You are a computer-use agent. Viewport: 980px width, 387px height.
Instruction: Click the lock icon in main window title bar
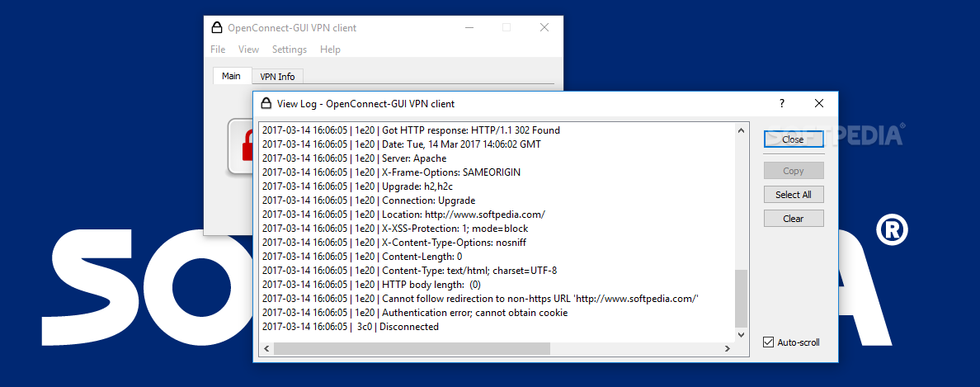[217, 27]
